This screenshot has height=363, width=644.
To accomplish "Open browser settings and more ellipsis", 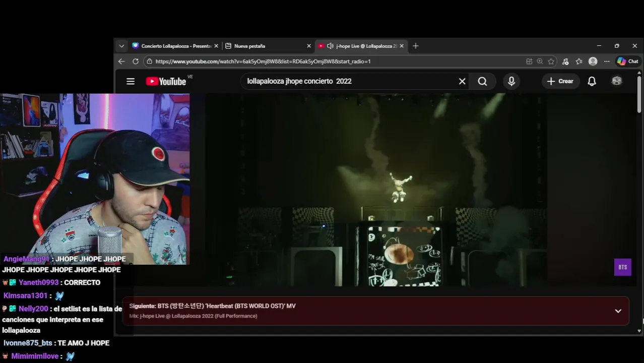I will (x=607, y=62).
